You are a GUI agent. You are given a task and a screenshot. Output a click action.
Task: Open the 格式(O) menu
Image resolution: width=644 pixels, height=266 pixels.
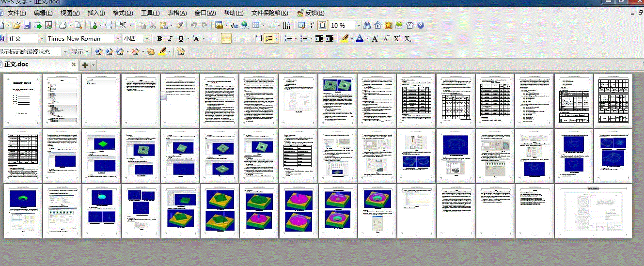123,13
